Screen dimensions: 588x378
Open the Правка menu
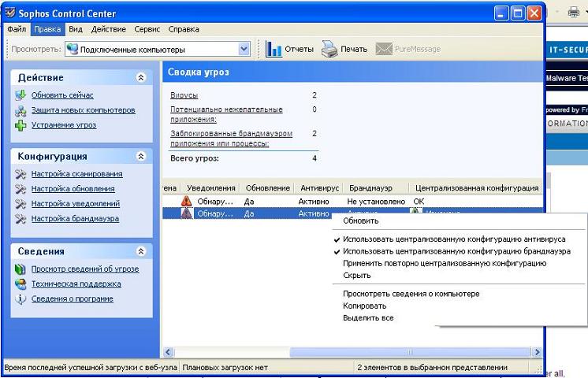pos(47,29)
